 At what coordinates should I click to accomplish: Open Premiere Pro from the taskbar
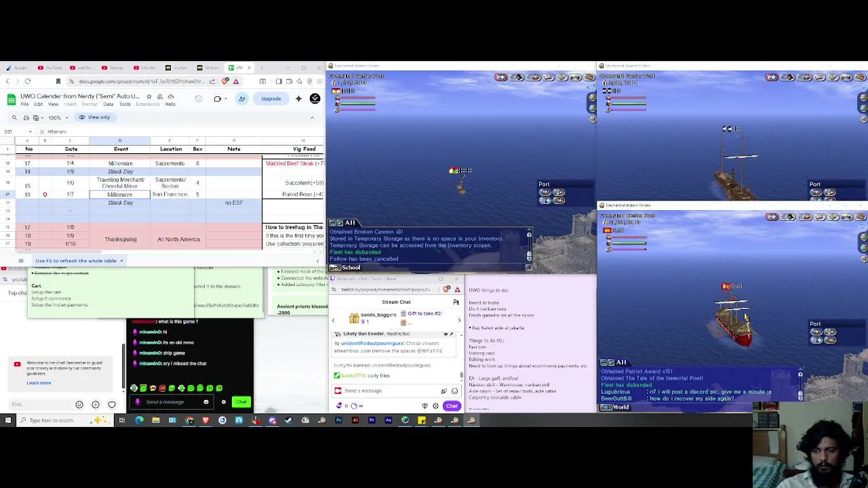[372, 420]
